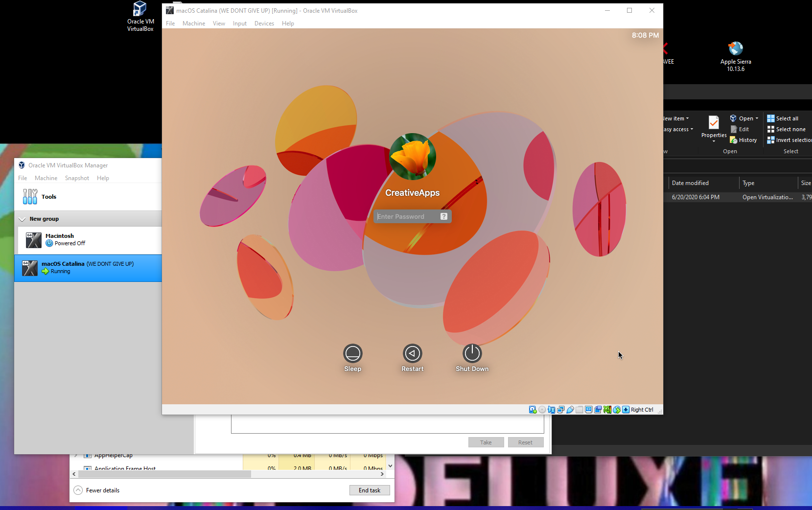Click Select all in Explorer ribbon

tap(783, 118)
